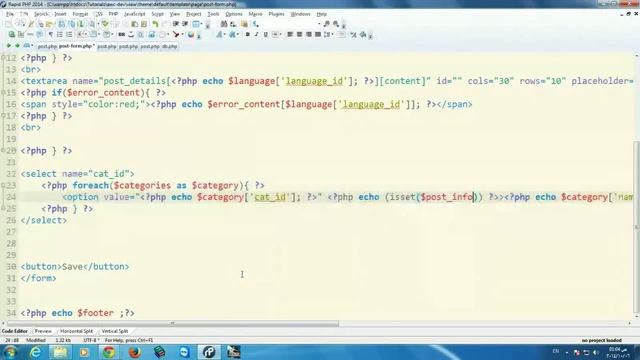Open Firefox from taskbar
640x360 pixels.
click(x=134, y=352)
